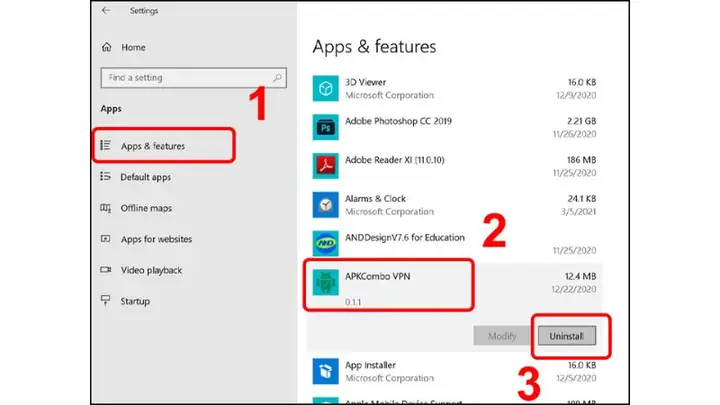Open Offline maps section
This screenshot has width=720, height=405.
click(146, 208)
